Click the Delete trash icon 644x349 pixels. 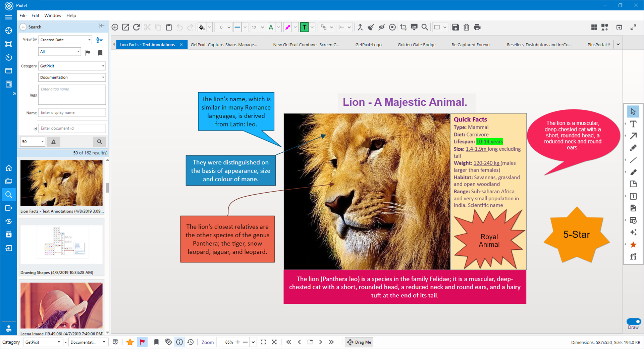tap(466, 27)
